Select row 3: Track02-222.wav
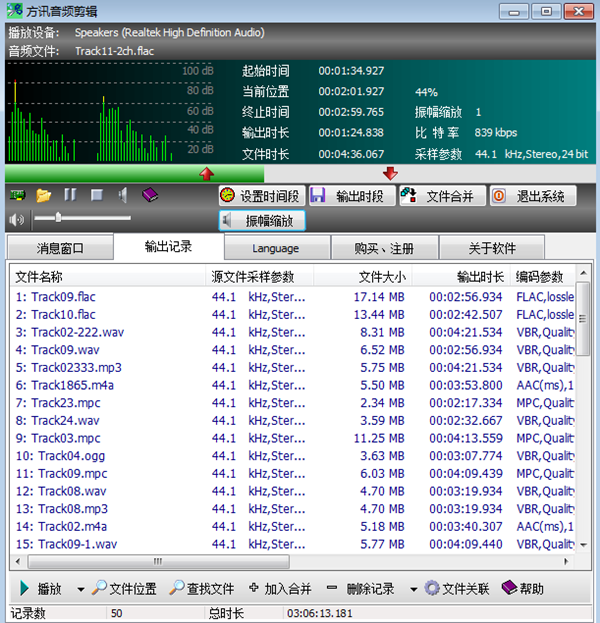 tap(292, 332)
